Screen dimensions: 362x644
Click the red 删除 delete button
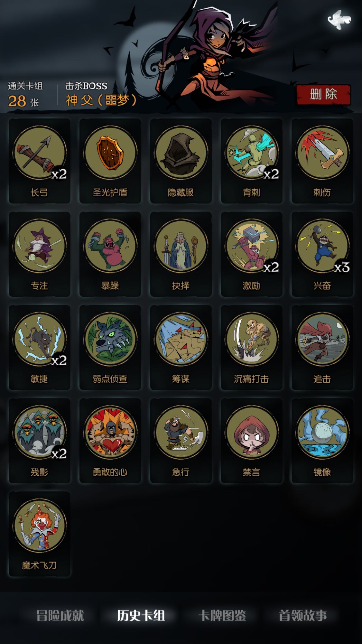pyautogui.click(x=323, y=95)
